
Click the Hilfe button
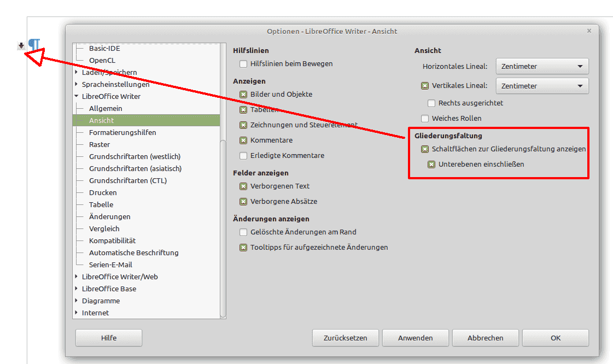click(x=109, y=338)
